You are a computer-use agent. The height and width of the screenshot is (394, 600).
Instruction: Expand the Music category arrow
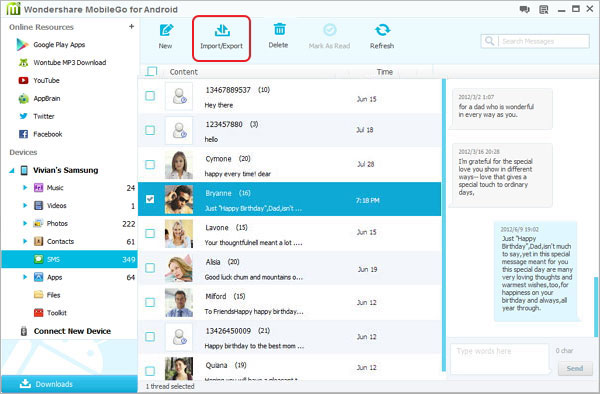tap(25, 187)
